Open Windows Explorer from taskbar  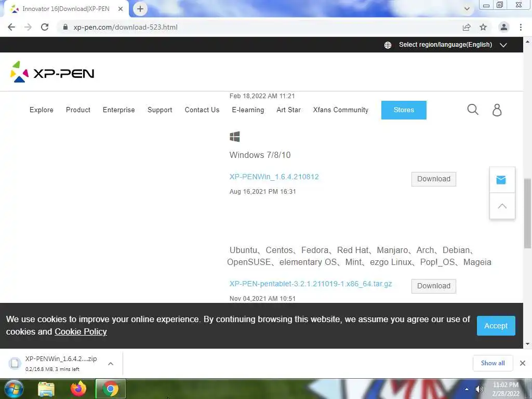[46, 389]
